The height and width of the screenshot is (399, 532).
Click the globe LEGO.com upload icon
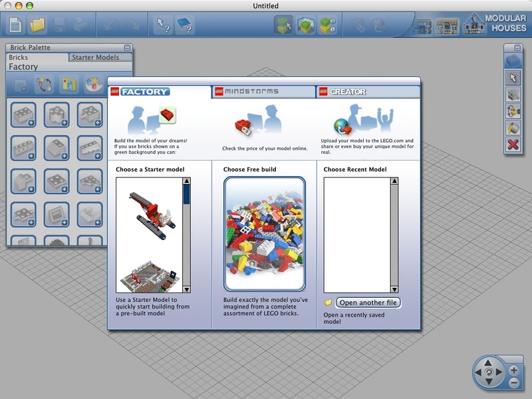(x=378, y=25)
